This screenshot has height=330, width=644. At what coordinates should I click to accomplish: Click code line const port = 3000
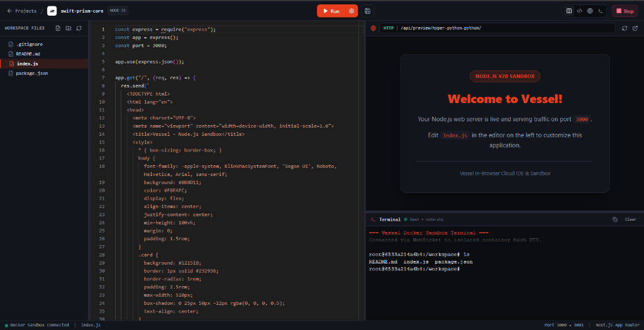pyautogui.click(x=141, y=45)
